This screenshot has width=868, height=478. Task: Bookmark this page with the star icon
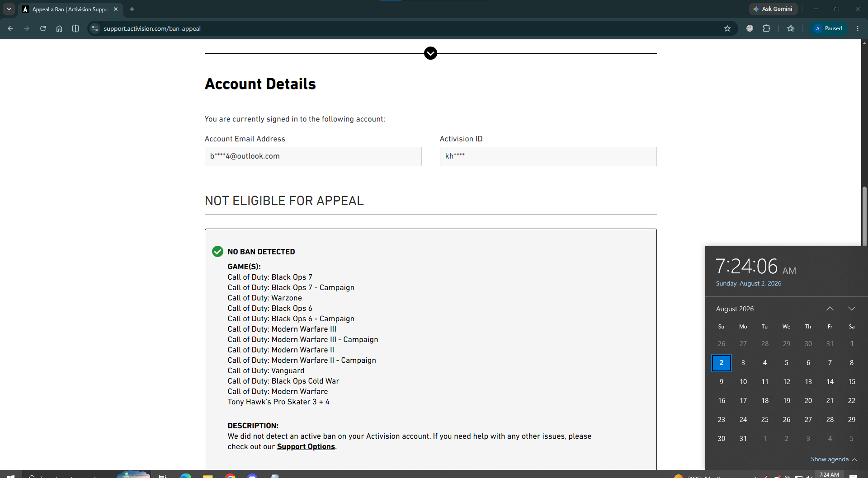click(727, 28)
